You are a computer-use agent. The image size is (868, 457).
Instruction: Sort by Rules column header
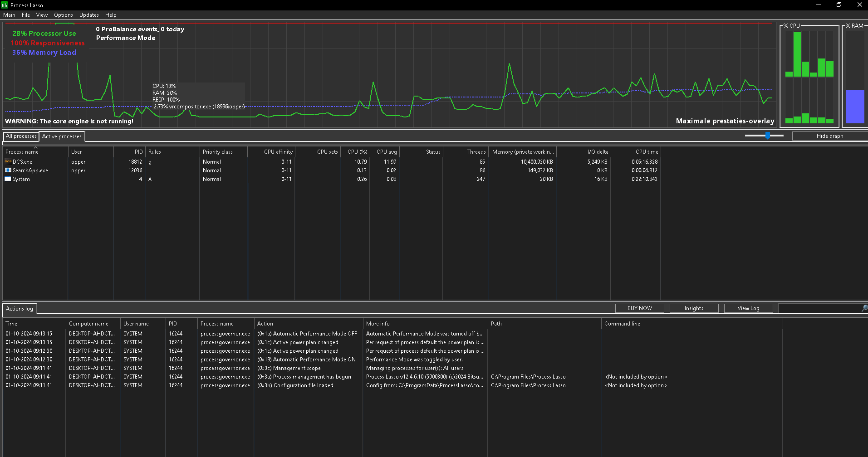[x=172, y=152]
